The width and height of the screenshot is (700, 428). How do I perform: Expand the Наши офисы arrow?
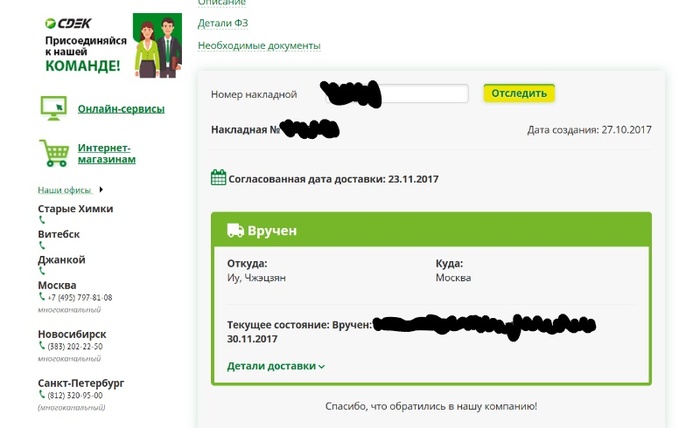101,189
